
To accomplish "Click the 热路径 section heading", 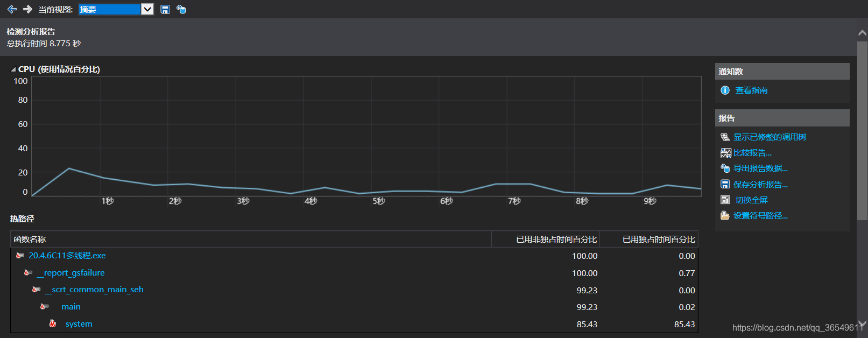I will point(22,219).
